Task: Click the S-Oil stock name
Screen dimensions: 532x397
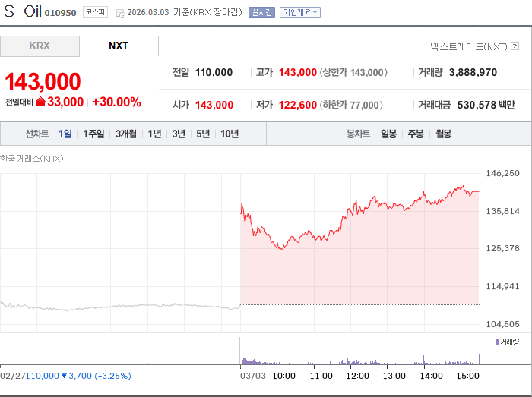Action: pyautogui.click(x=22, y=11)
